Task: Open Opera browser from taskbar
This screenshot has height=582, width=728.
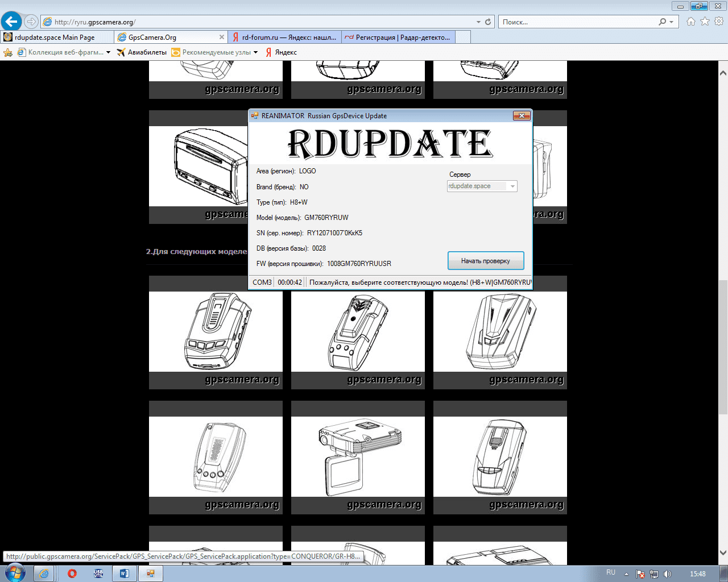Action: click(x=72, y=573)
